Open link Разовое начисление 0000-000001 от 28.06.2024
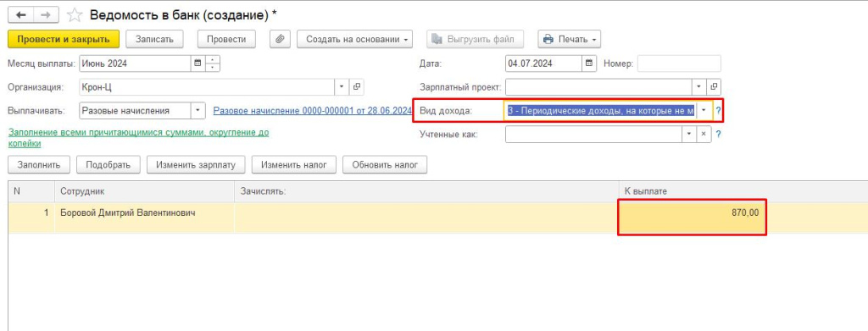868x331 pixels. [313, 111]
